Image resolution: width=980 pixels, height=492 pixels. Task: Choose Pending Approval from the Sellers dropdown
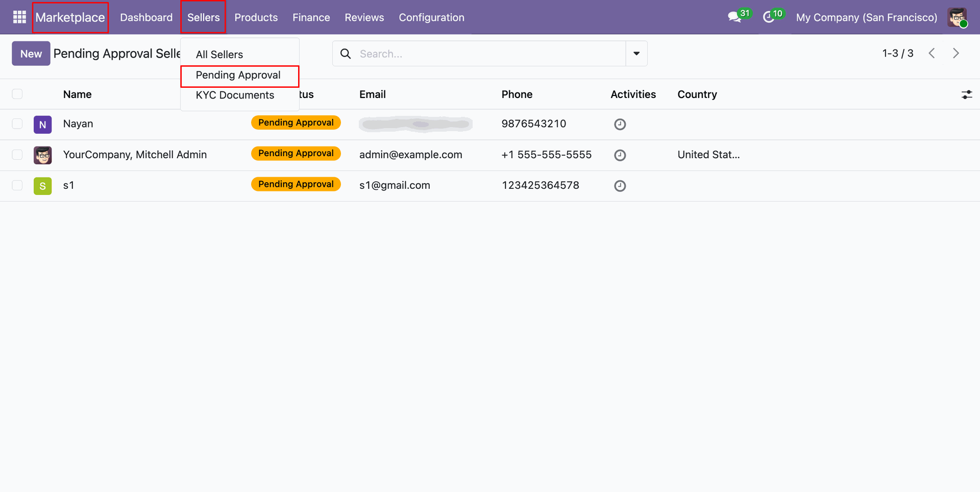[239, 76]
